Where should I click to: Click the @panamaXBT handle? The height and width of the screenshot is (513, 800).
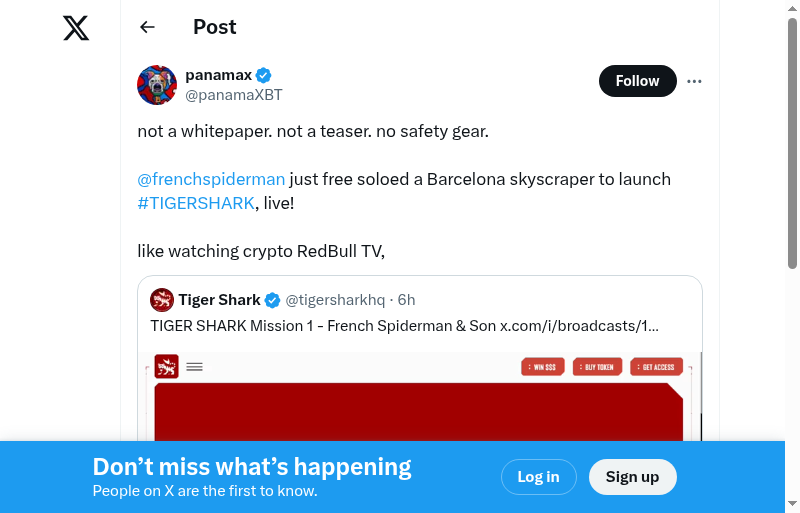(x=234, y=95)
